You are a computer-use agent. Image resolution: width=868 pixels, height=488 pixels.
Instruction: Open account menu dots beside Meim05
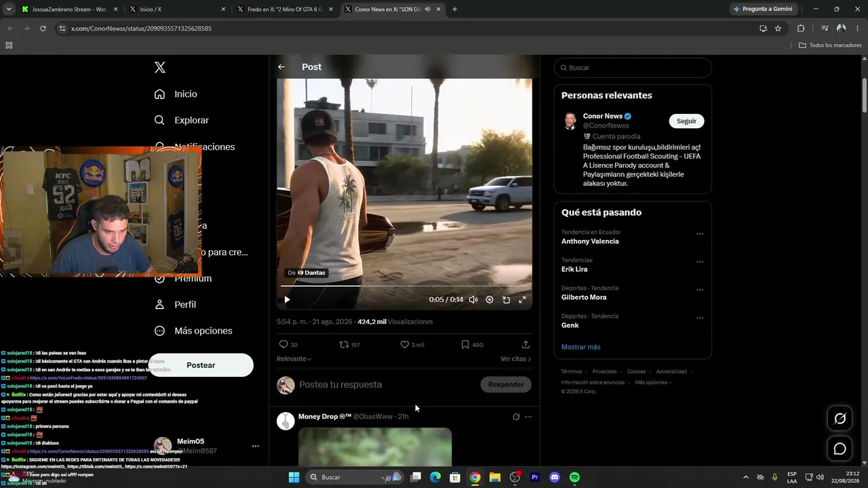[x=256, y=446]
